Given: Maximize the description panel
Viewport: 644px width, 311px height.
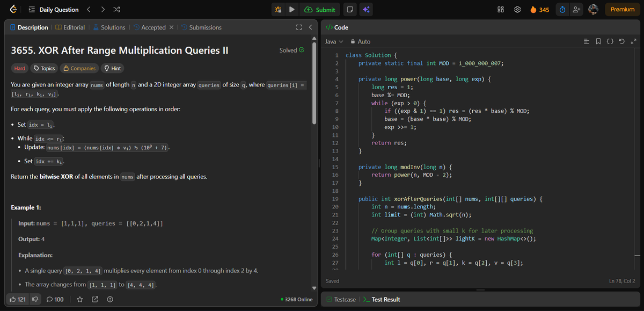Looking at the screenshot, I should point(298,27).
